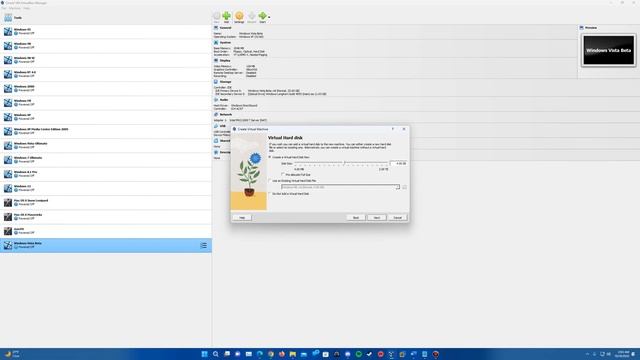Click the choose disk file folder icon
The height and width of the screenshot is (360, 640).
pos(404,187)
